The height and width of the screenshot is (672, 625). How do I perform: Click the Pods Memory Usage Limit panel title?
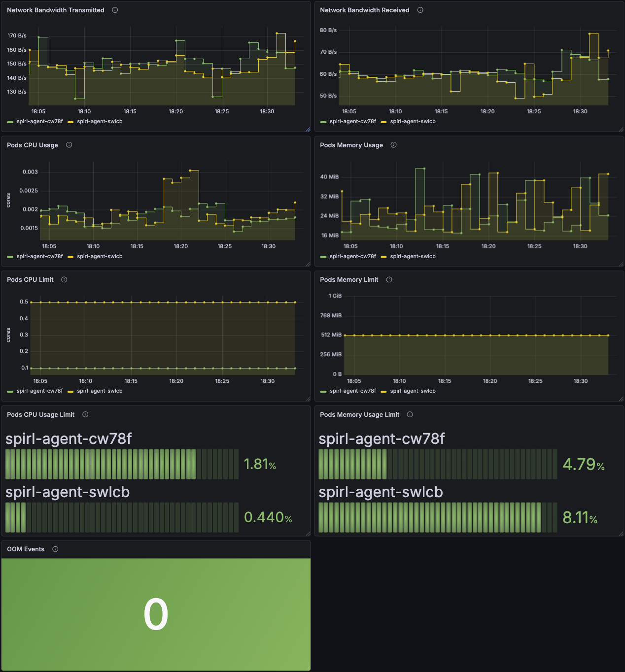click(359, 414)
